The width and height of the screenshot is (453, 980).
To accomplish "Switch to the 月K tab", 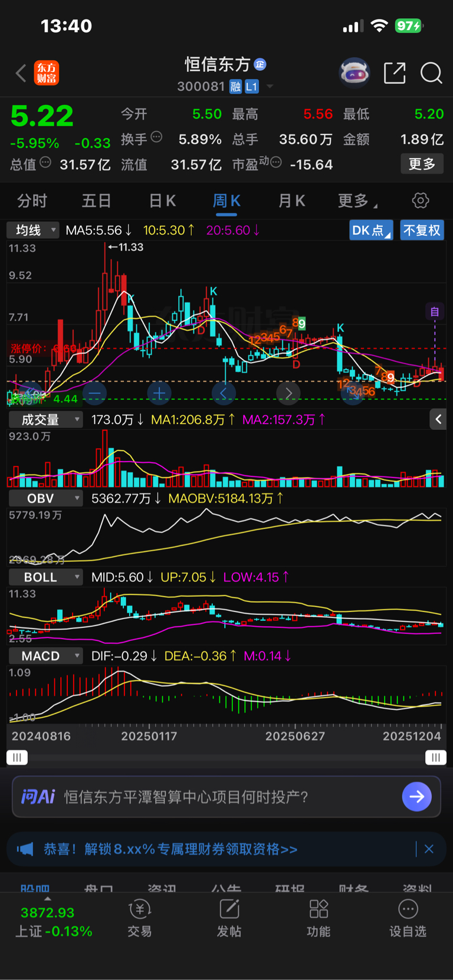I will [x=291, y=201].
